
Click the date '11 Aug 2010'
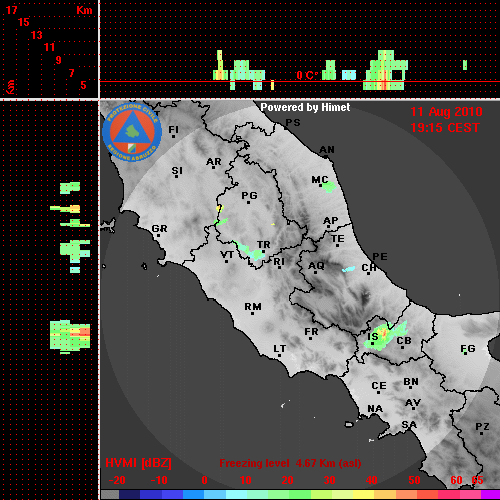coord(446,112)
